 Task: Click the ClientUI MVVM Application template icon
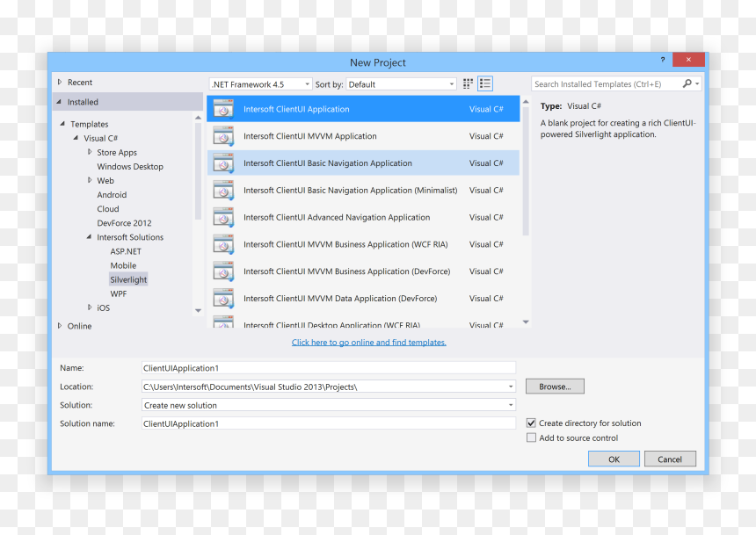223,136
